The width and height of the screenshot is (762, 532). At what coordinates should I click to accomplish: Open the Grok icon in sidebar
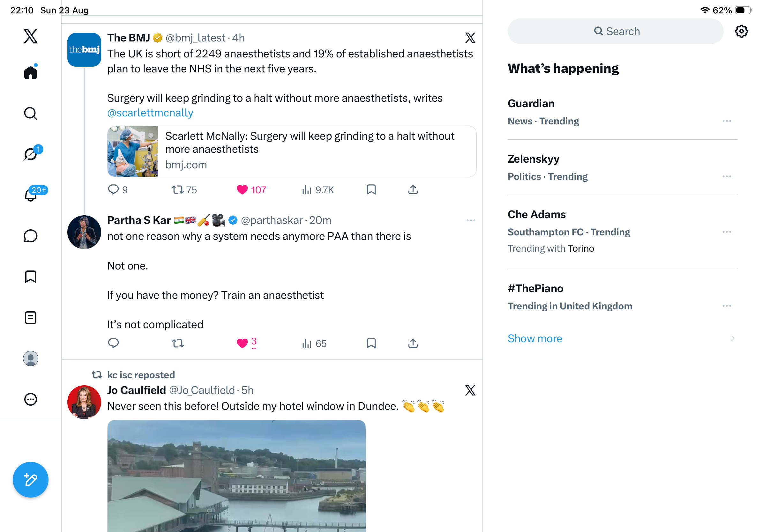(x=31, y=154)
